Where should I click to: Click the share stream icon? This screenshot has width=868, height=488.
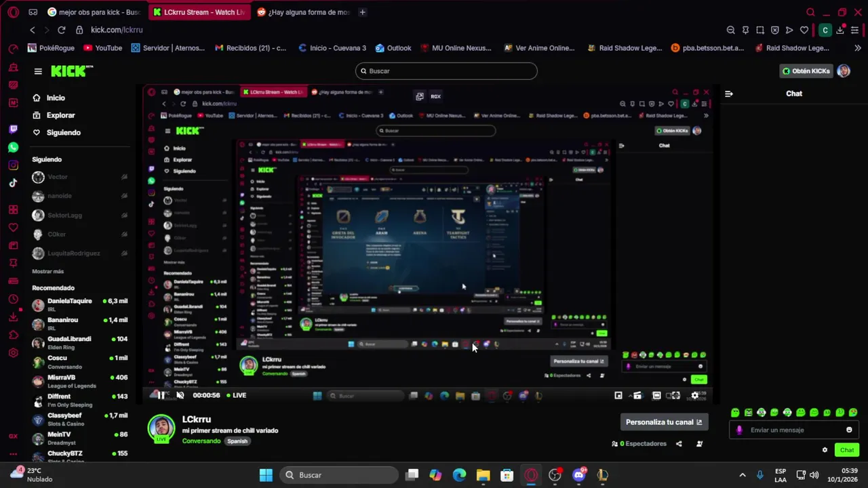(679, 444)
